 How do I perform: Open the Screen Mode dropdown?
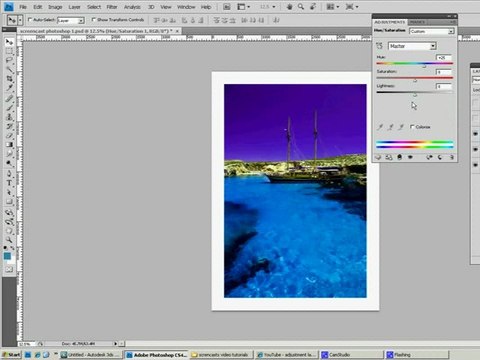coord(351,7)
